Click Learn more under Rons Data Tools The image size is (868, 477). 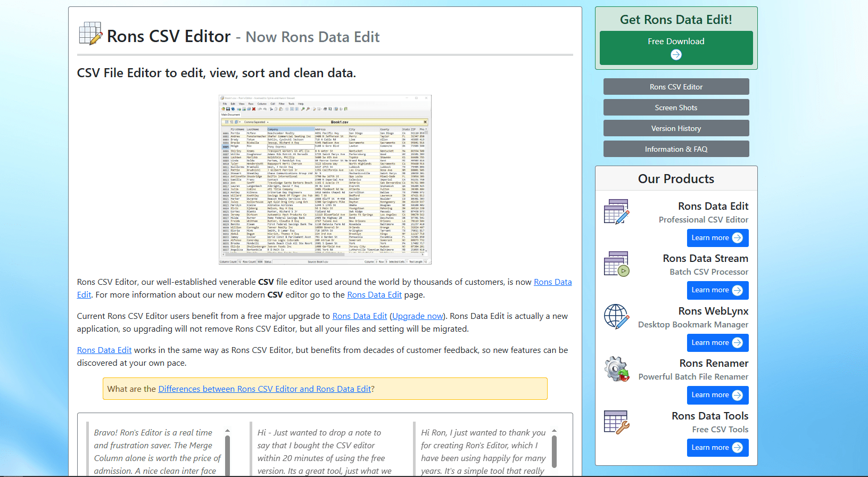[x=717, y=448]
